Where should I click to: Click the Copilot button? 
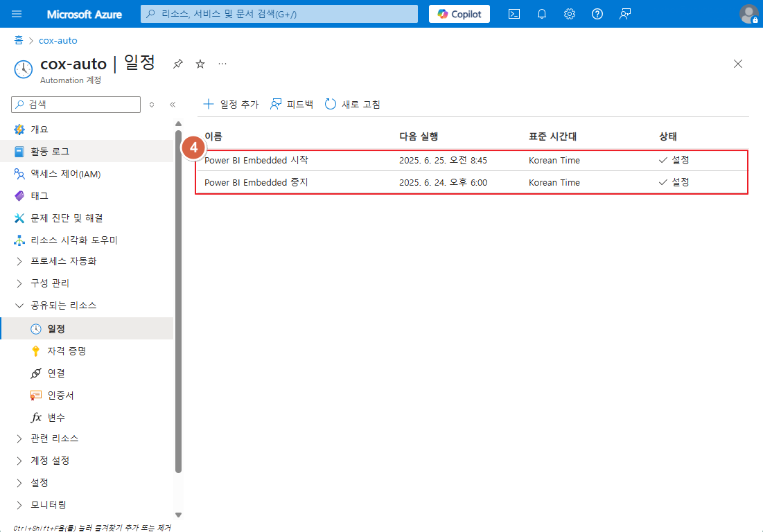coord(459,14)
